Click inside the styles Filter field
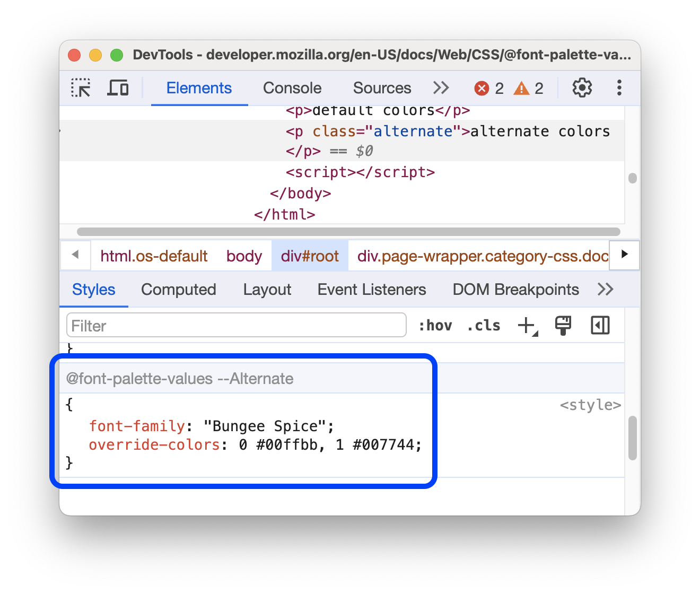Screen dimensions: 700x594 click(x=236, y=325)
